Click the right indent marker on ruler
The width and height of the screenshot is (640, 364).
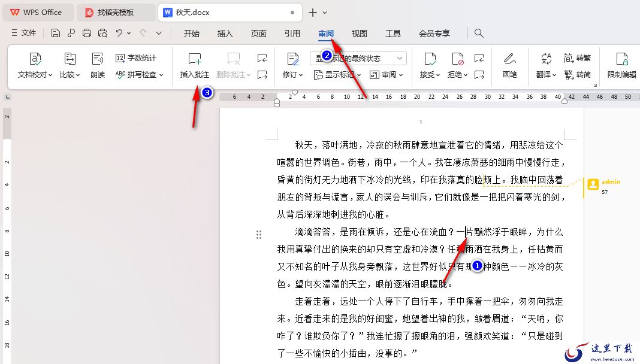coord(564,100)
